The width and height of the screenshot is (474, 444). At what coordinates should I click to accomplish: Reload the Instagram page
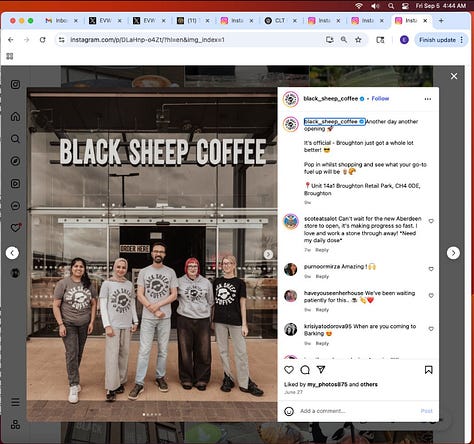point(42,40)
